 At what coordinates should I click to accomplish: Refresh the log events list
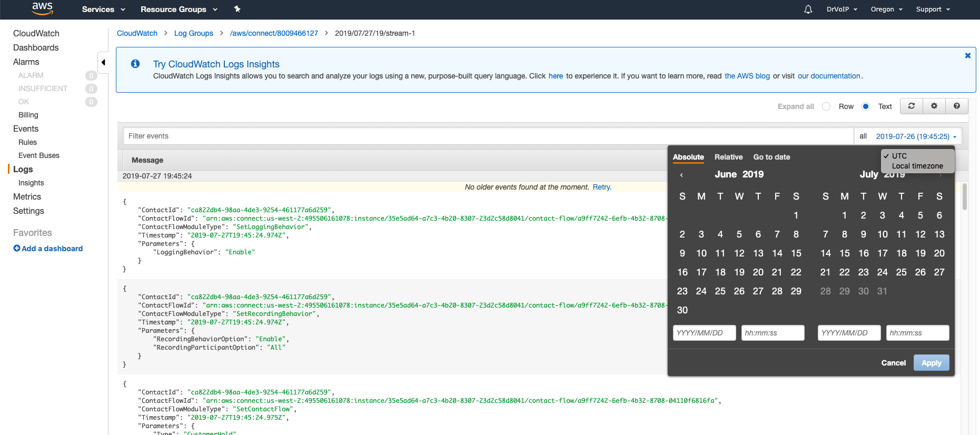coord(912,106)
